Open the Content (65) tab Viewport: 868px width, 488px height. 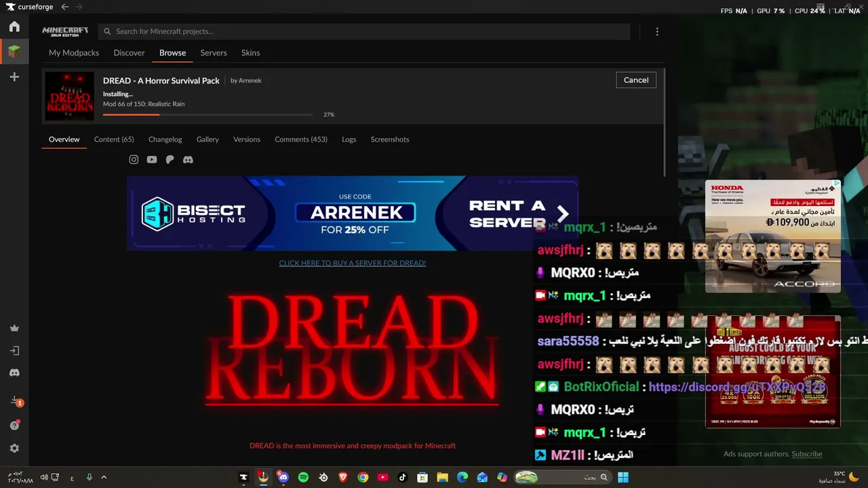pyautogui.click(x=114, y=139)
